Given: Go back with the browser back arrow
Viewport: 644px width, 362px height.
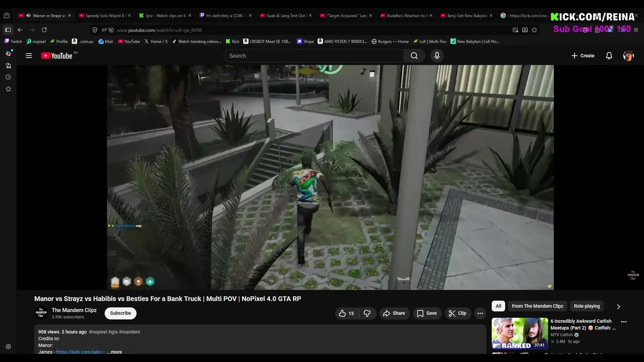Looking at the screenshot, I should (x=20, y=30).
